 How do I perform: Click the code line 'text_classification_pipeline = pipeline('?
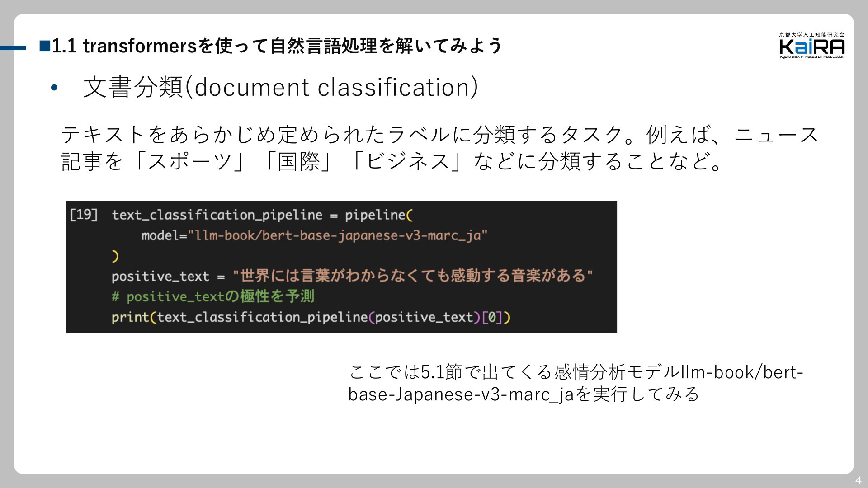[263, 215]
